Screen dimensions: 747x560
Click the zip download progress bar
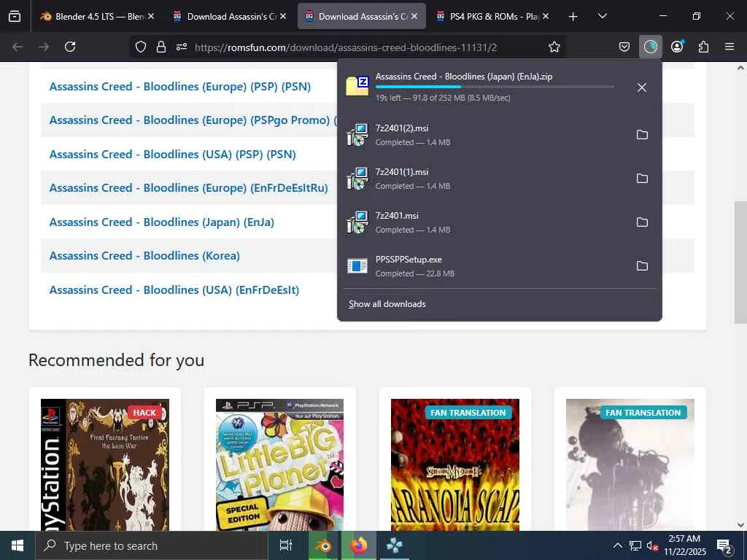click(x=495, y=87)
